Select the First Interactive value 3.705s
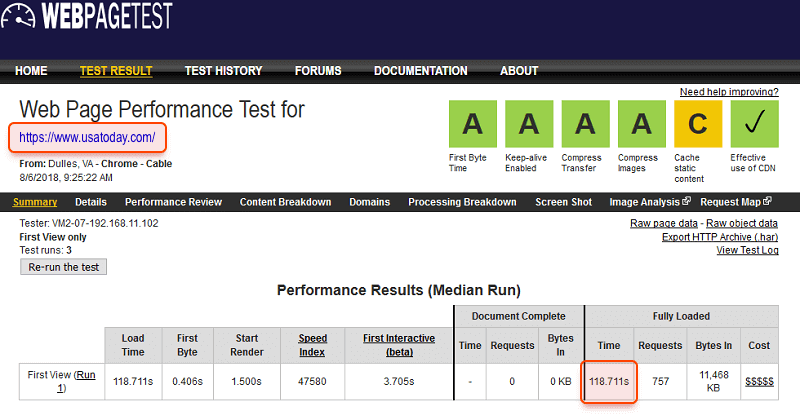This screenshot has width=800, height=415. pos(399,381)
